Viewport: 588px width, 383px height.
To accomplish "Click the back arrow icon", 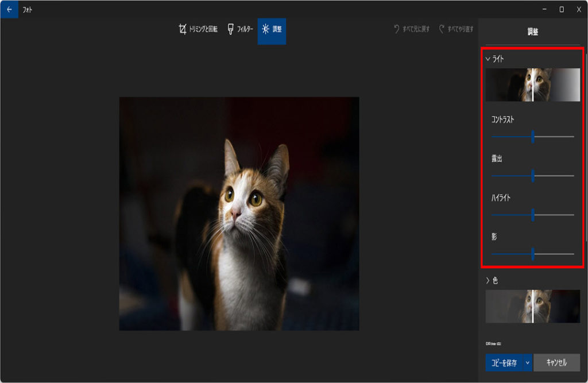I will [x=9, y=9].
